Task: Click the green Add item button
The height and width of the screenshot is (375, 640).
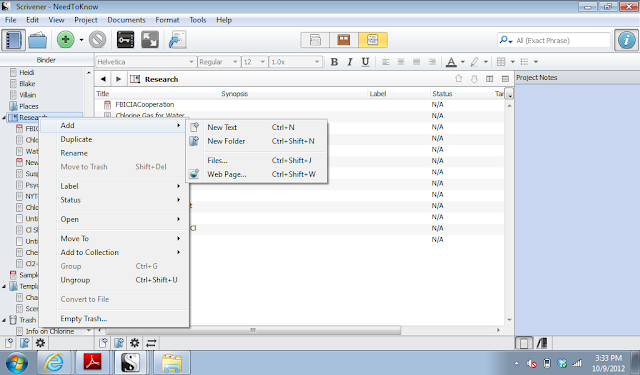Action: [x=65, y=40]
